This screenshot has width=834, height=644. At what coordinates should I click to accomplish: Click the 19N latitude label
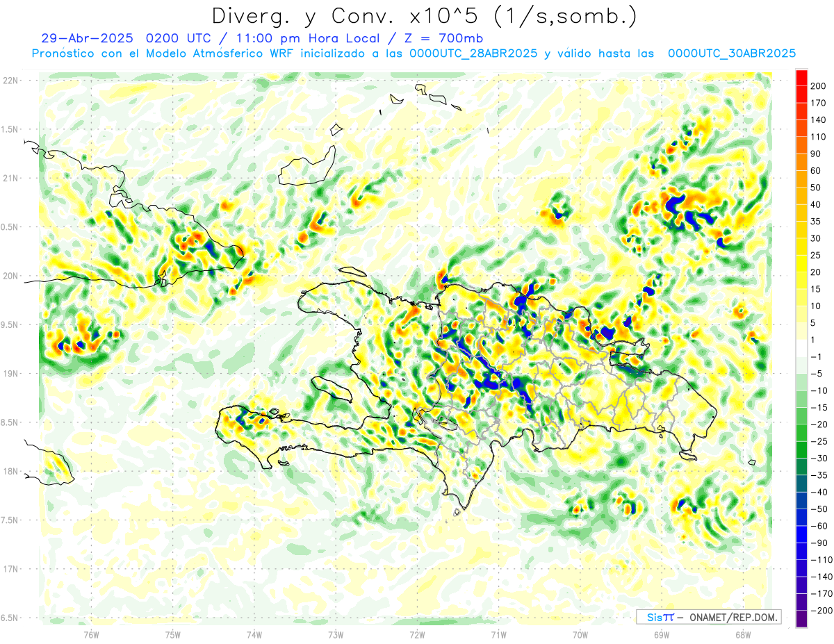click(10, 374)
